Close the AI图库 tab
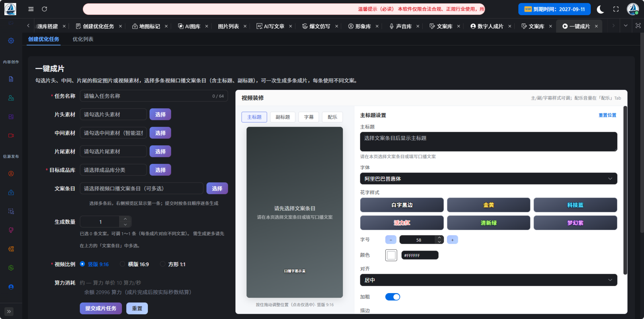Viewport: 644px width, 319px height. (x=206, y=26)
